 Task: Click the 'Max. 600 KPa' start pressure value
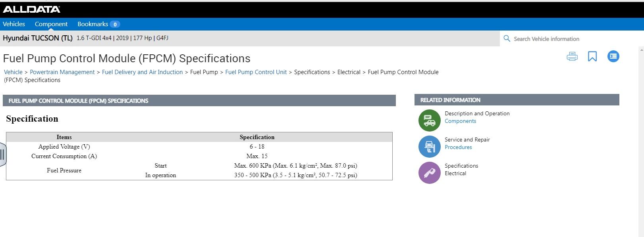(x=295, y=166)
